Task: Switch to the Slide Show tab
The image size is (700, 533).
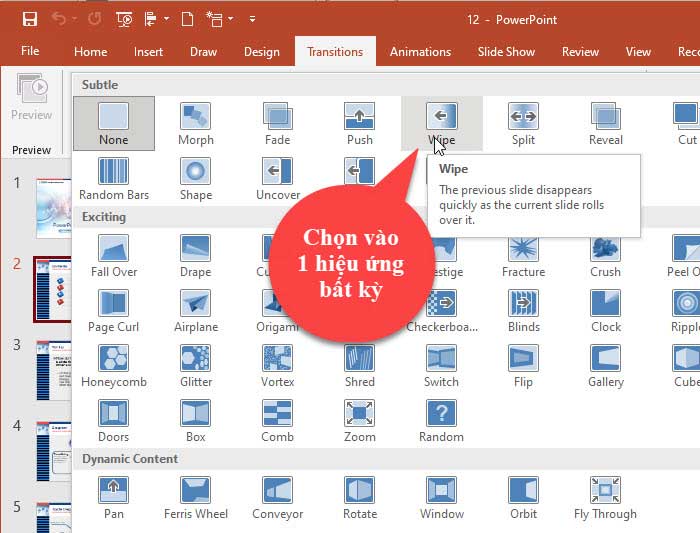Action: click(506, 52)
